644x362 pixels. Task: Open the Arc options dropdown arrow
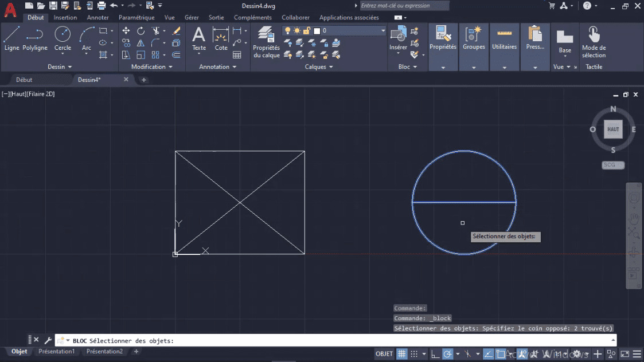click(86, 54)
